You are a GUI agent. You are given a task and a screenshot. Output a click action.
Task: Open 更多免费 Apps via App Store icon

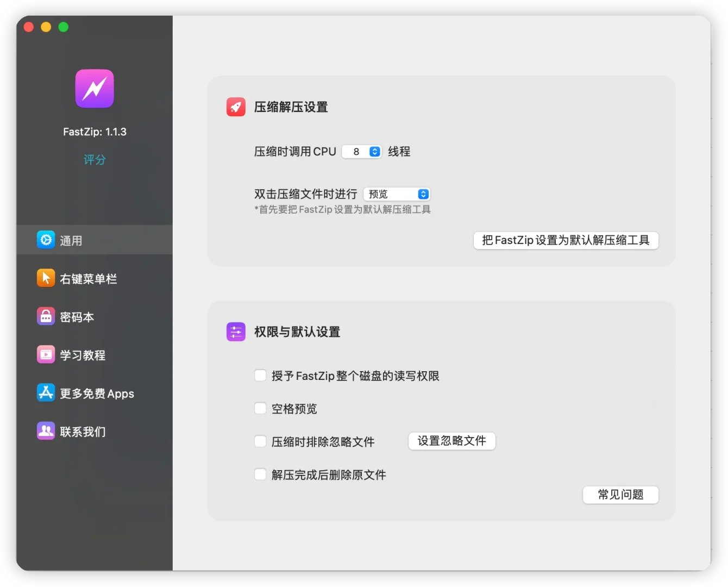46,392
